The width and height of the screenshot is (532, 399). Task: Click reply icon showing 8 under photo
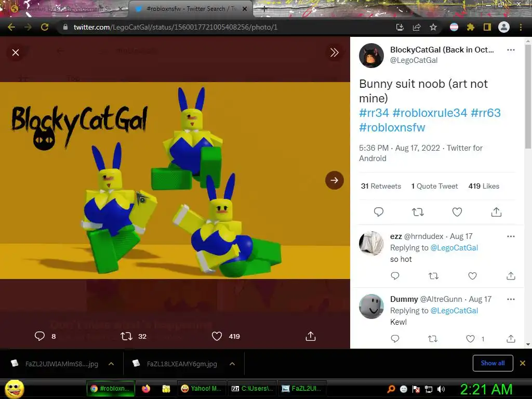pyautogui.click(x=39, y=336)
